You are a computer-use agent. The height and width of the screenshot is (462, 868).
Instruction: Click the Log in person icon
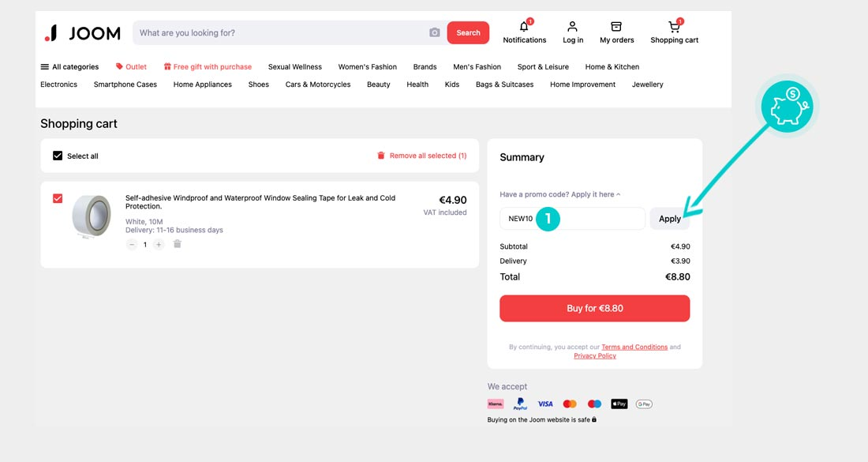[x=573, y=27]
